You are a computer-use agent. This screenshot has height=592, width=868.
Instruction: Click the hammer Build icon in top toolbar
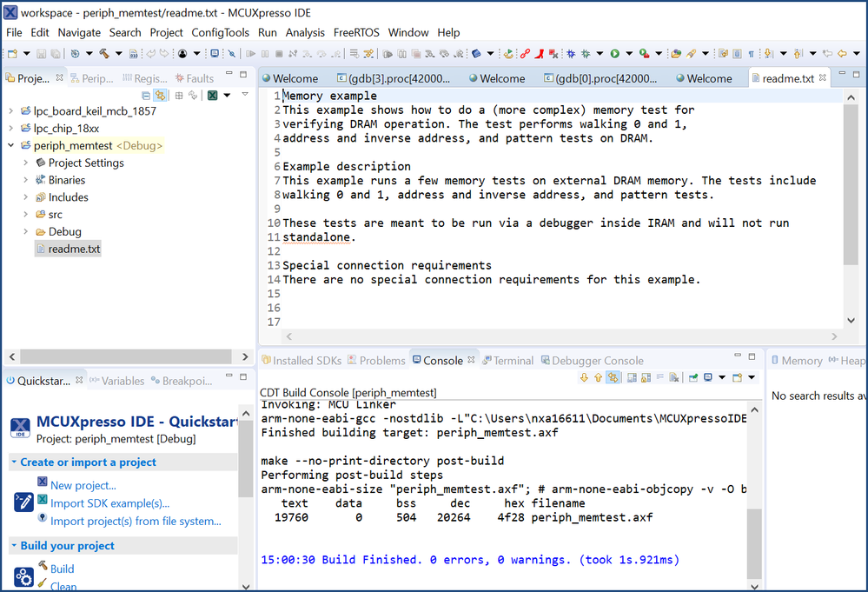coord(104,54)
